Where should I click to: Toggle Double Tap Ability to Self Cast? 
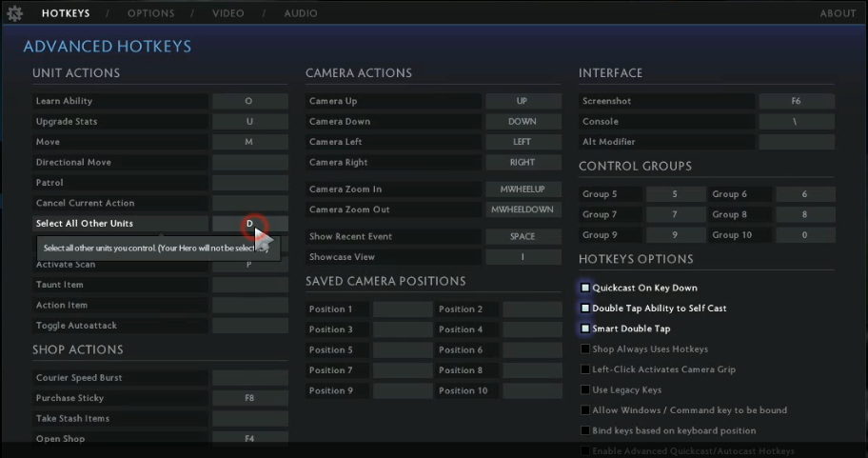pyautogui.click(x=585, y=308)
